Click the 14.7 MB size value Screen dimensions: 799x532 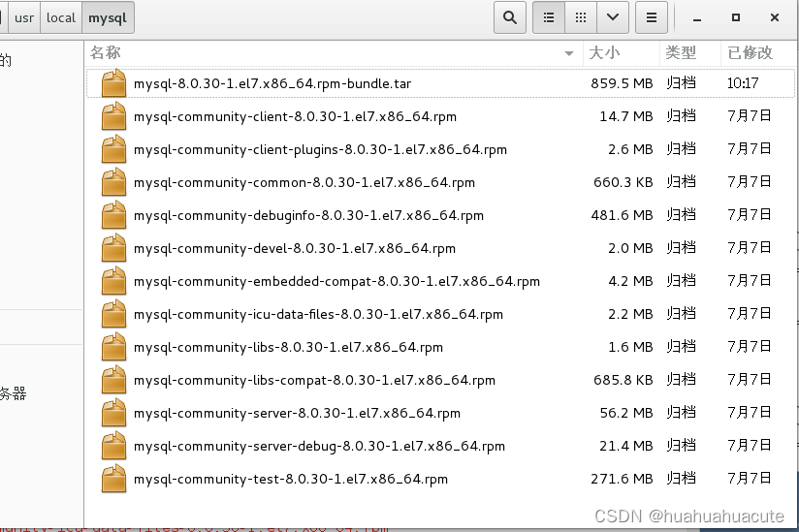(x=626, y=116)
